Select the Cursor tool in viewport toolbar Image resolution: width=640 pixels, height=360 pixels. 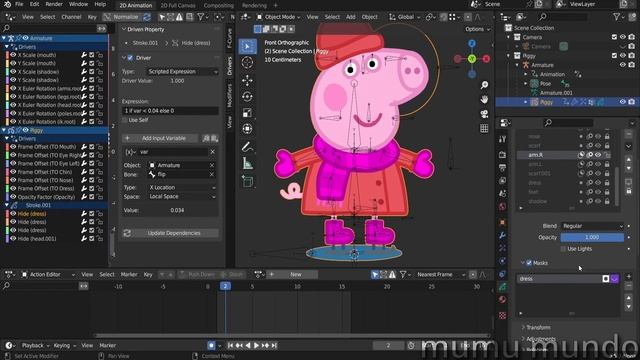click(247, 63)
